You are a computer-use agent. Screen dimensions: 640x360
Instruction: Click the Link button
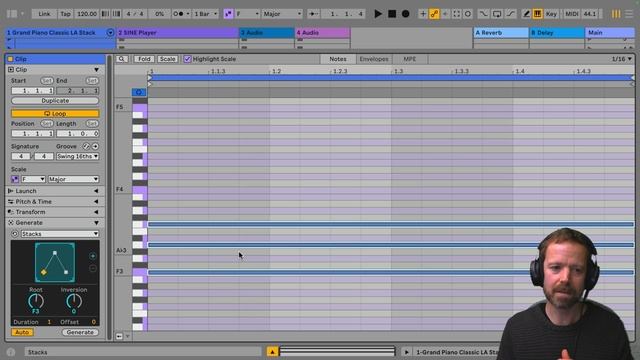(44, 14)
